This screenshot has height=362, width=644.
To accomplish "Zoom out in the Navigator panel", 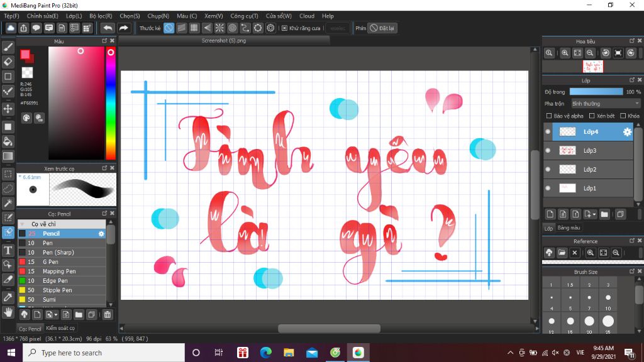I will (590, 53).
